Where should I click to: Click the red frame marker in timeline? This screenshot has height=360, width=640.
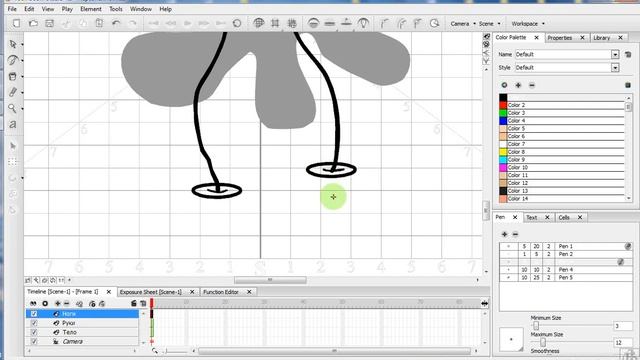pos(152,303)
